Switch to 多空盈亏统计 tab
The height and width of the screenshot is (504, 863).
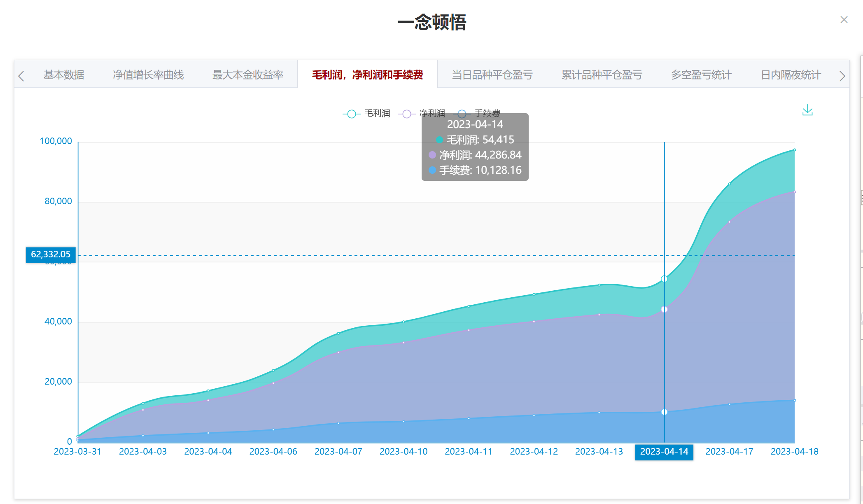[701, 75]
